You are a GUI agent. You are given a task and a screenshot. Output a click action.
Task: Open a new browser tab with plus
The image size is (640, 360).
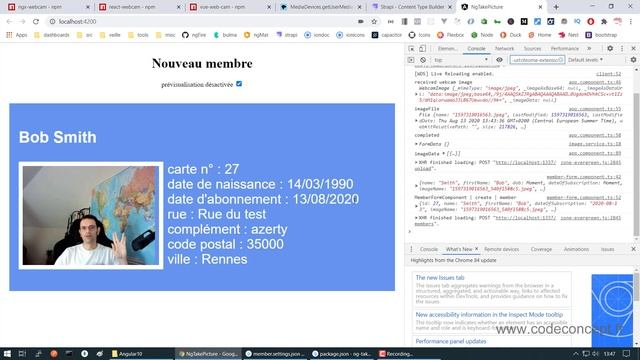tap(556, 7)
